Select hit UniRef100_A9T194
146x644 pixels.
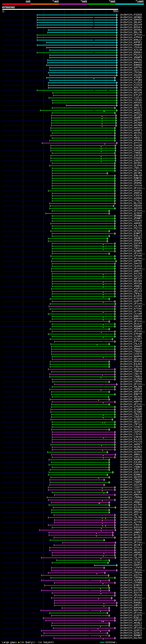tap(131, 93)
